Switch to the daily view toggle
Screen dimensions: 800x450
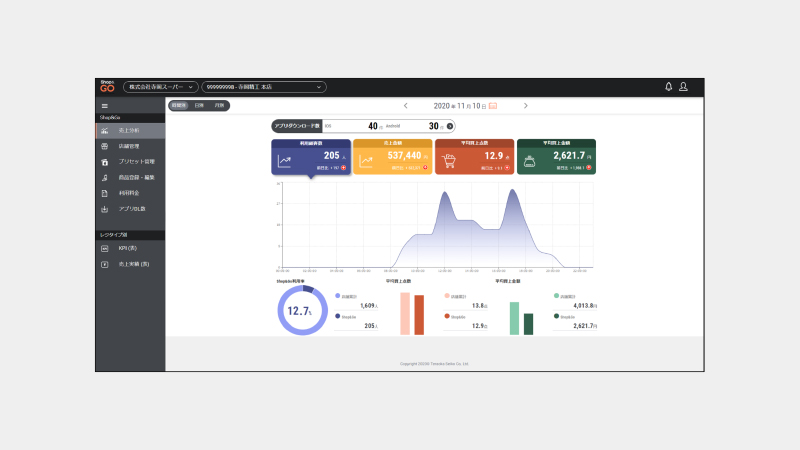[x=199, y=106]
